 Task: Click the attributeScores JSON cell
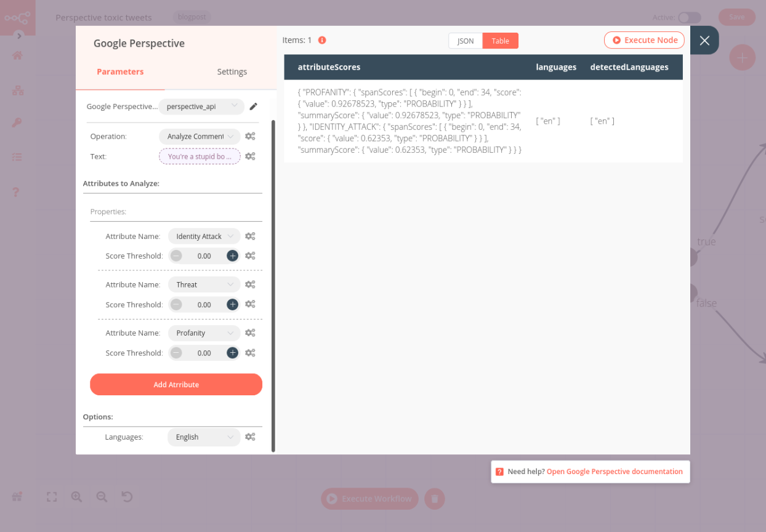pos(409,121)
